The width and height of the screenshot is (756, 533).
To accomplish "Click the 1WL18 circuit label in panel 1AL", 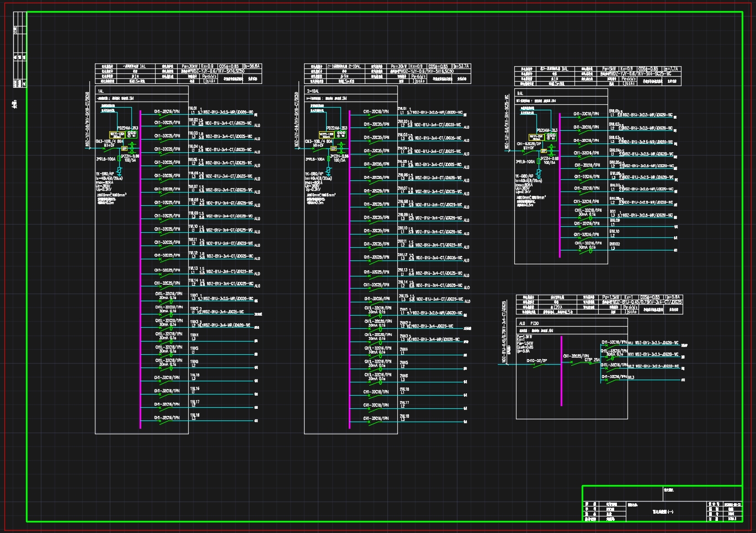I will (x=194, y=415).
